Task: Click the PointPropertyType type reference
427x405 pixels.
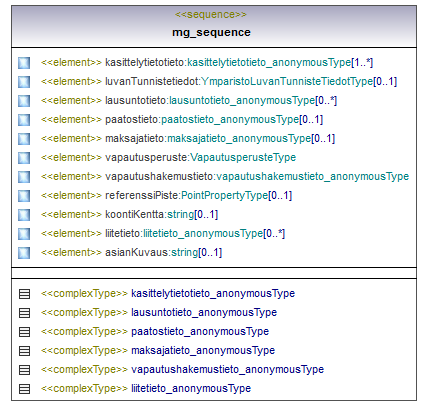Action: pyautogui.click(x=225, y=195)
